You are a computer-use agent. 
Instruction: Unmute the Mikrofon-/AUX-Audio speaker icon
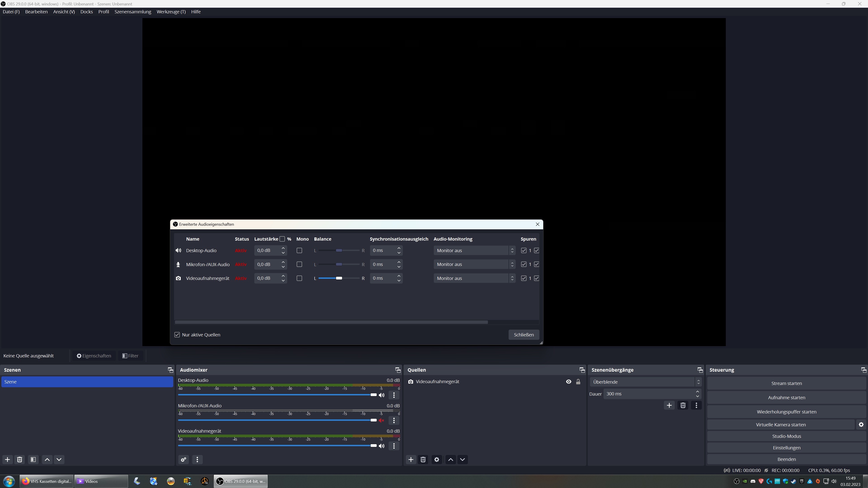tap(381, 420)
